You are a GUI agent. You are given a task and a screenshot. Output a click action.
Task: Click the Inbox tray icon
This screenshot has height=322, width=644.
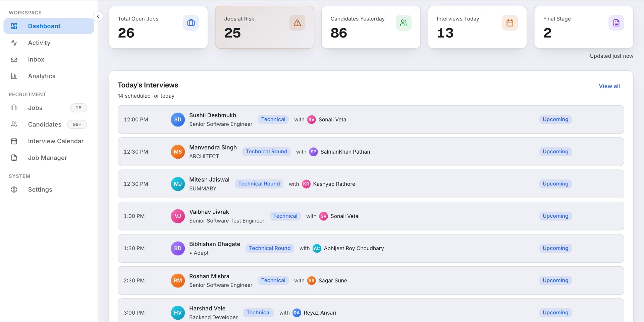click(x=14, y=59)
